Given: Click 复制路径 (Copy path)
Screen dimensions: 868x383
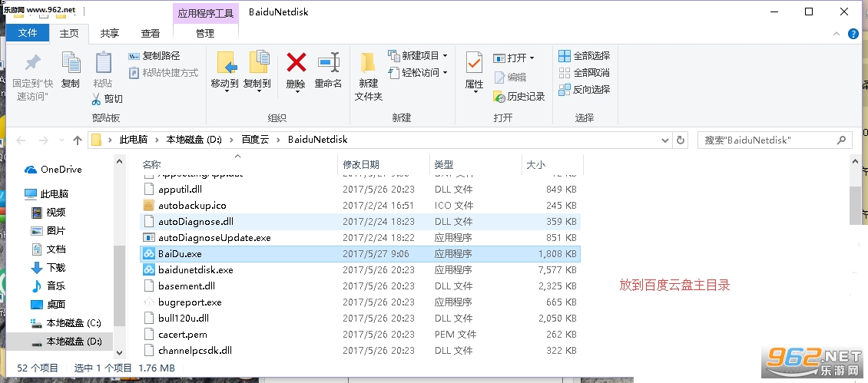Looking at the screenshot, I should tap(154, 56).
